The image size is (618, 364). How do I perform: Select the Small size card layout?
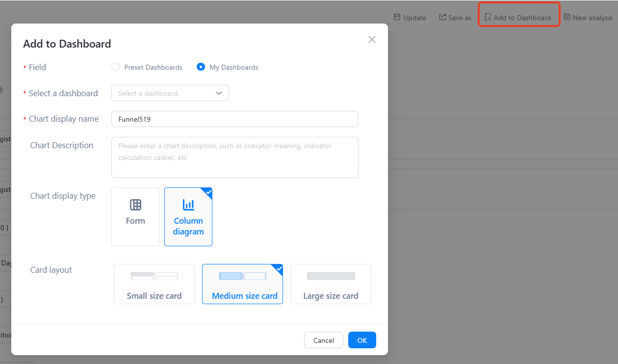pyautogui.click(x=154, y=284)
